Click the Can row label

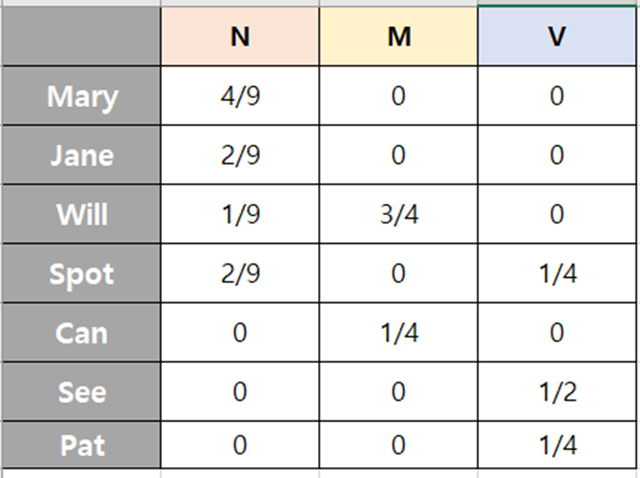point(82,333)
